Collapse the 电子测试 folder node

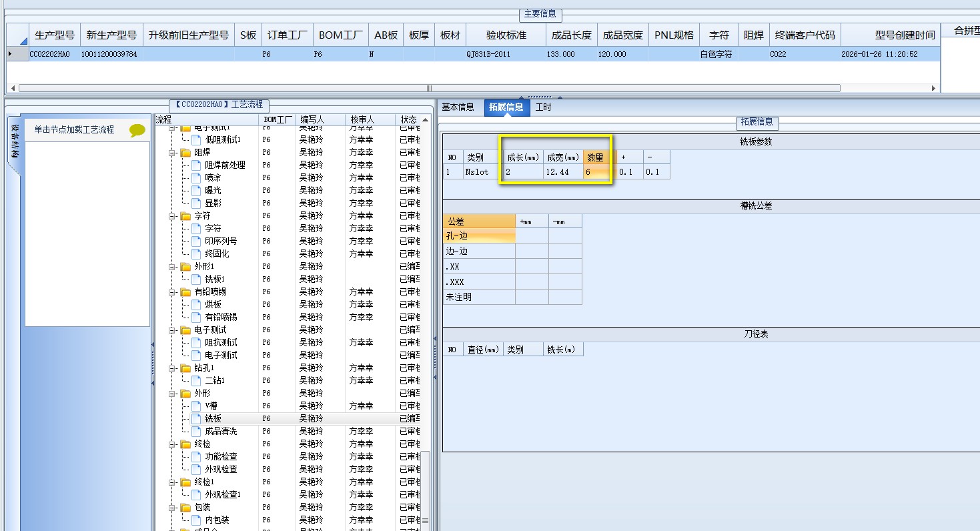pos(172,330)
